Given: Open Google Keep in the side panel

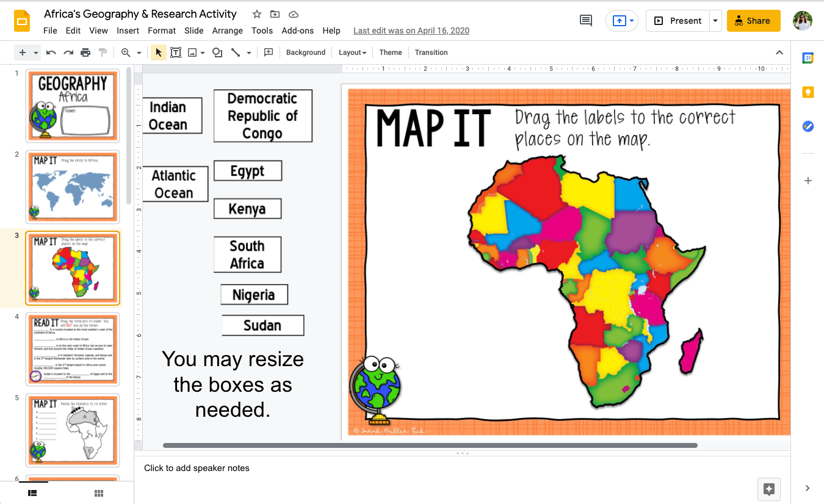Looking at the screenshot, I should [x=808, y=92].
